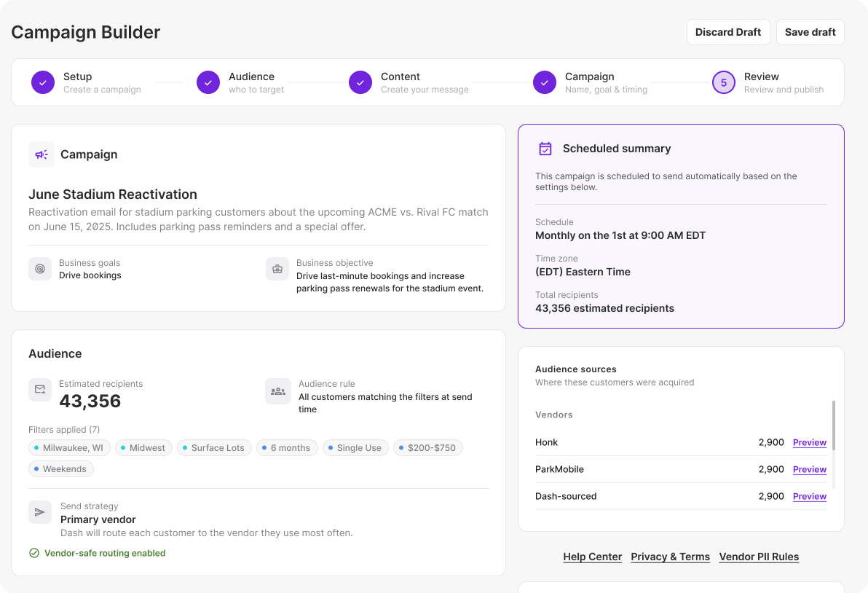Screen dimensions: 868x593
Task: Open the Privacy & Terms link
Action: click(671, 557)
